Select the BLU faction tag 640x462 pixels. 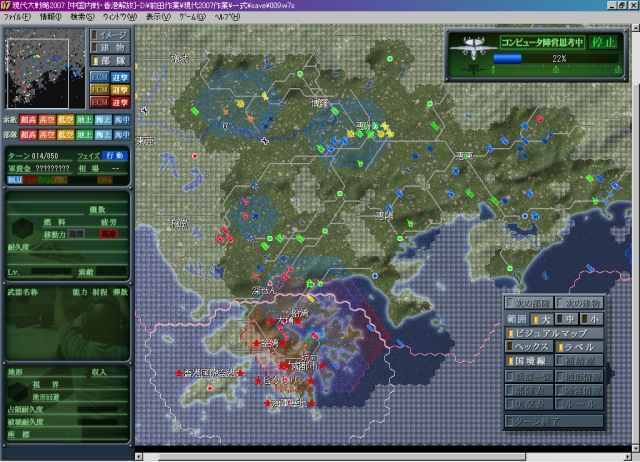[x=15, y=180]
